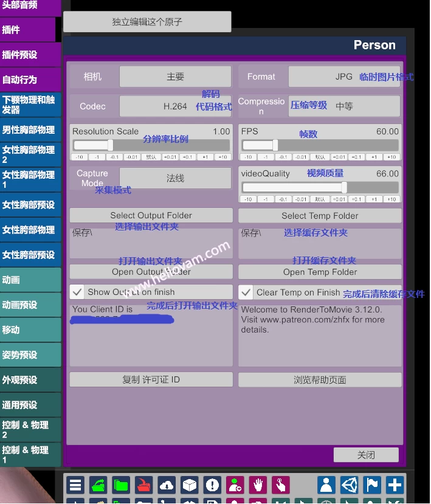Click the 浏览帮助页面 button
The image size is (431, 504).
pos(320,380)
